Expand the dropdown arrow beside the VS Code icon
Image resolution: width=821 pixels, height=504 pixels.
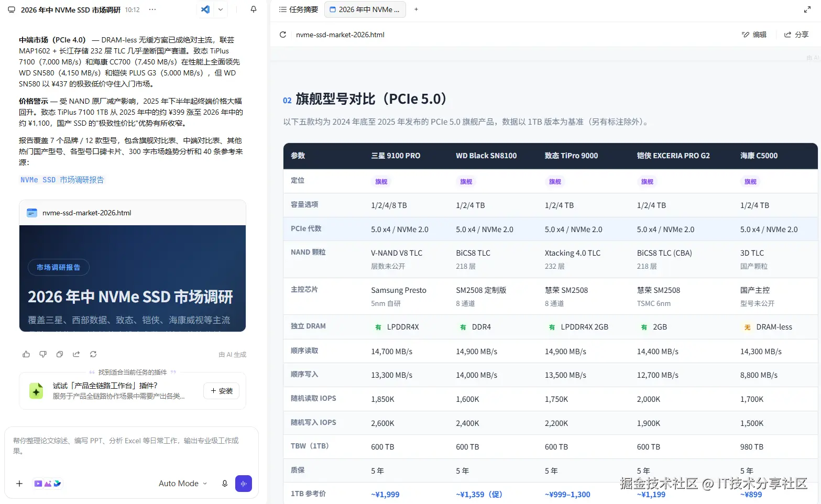221,9
